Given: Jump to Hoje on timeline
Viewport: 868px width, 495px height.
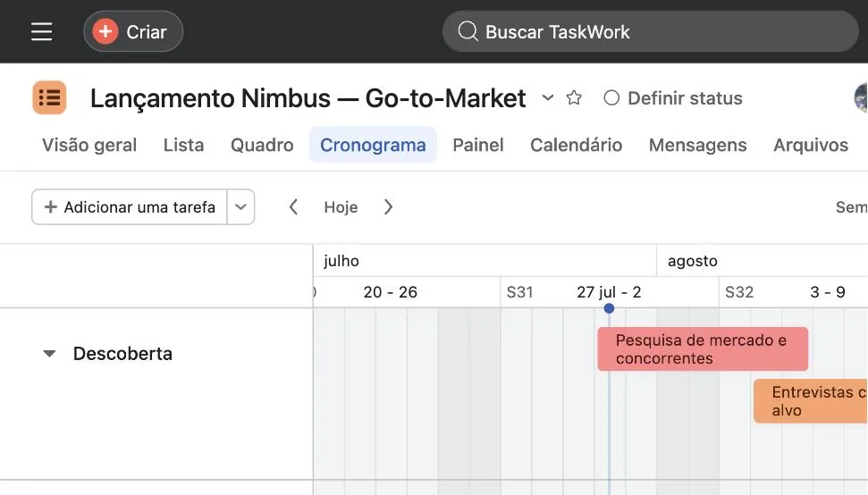Looking at the screenshot, I should click(x=341, y=207).
